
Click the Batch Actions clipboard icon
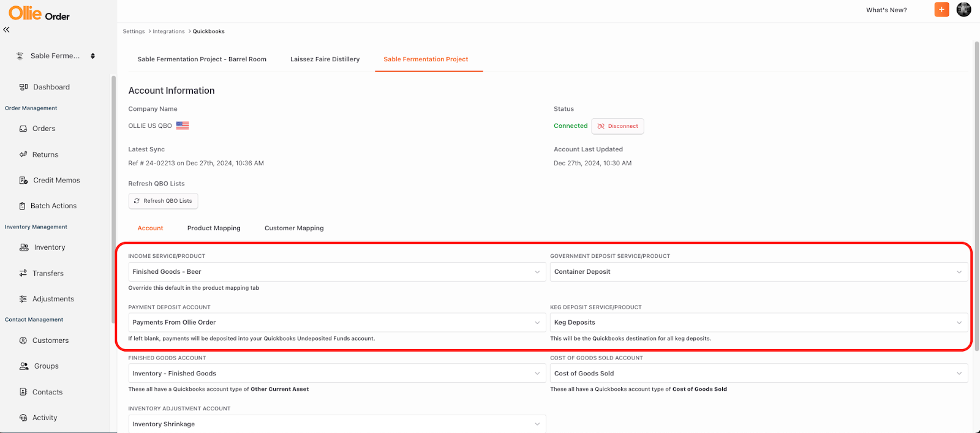tap(23, 206)
